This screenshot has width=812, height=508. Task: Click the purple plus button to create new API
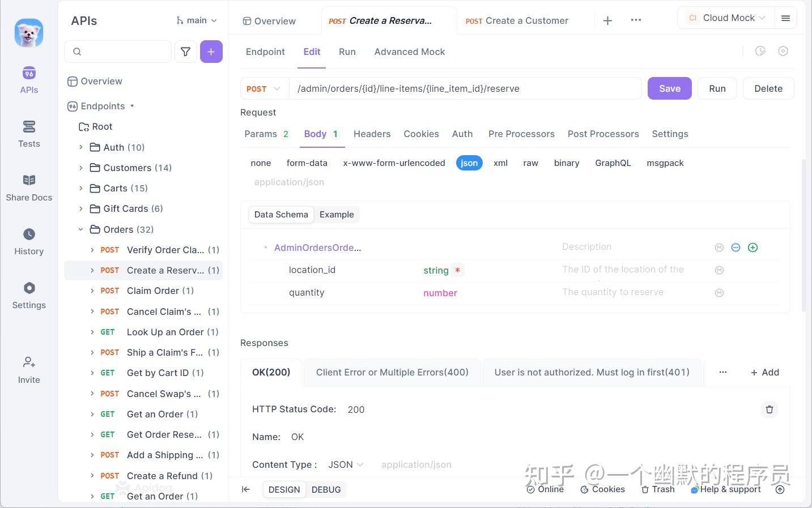pos(211,51)
